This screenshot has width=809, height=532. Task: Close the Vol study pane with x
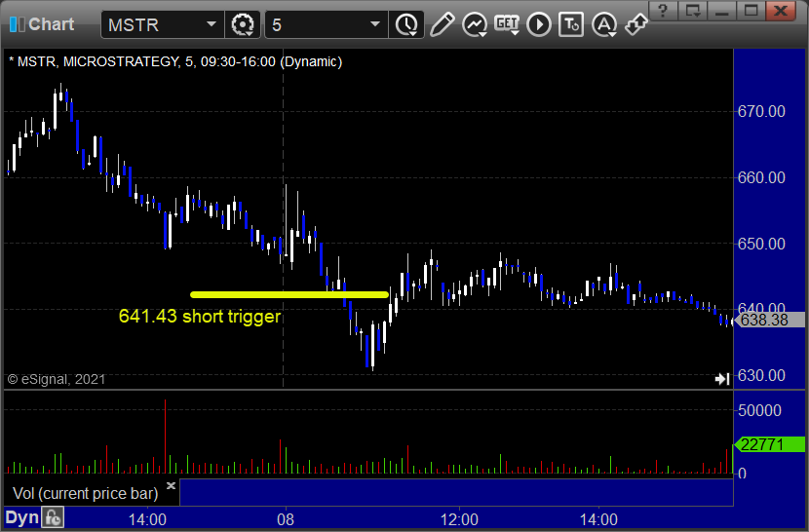[171, 485]
